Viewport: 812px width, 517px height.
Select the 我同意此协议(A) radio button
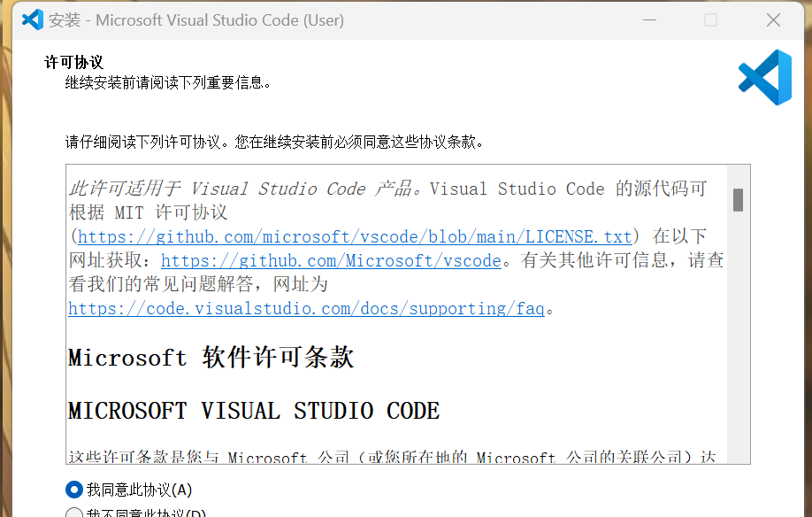point(74,490)
